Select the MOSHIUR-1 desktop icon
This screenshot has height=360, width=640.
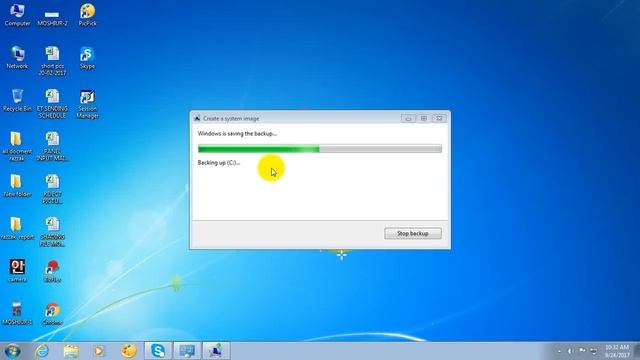pos(17,313)
